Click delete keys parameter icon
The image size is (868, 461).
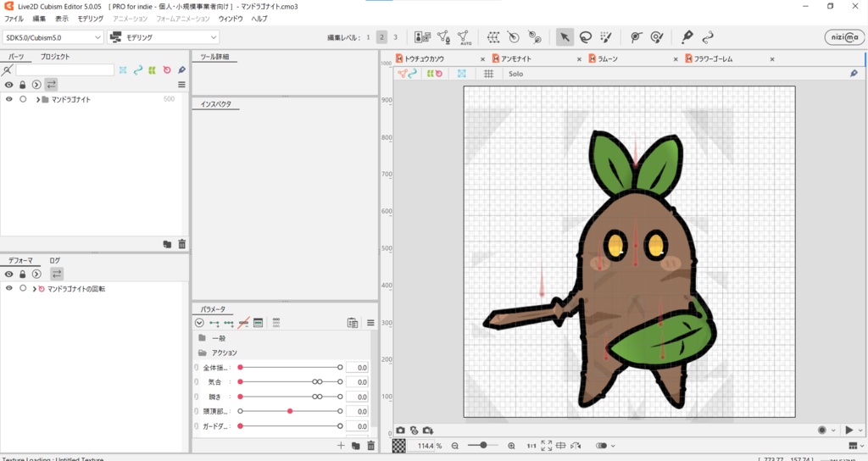pyautogui.click(x=243, y=323)
